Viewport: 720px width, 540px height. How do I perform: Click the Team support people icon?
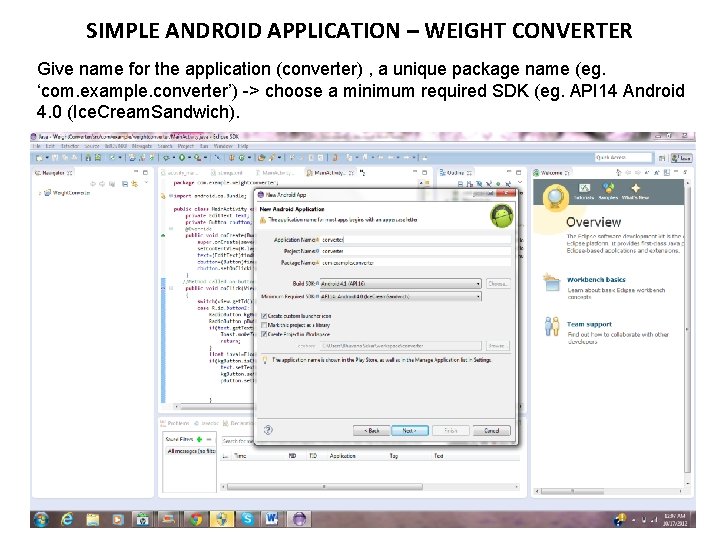point(551,326)
